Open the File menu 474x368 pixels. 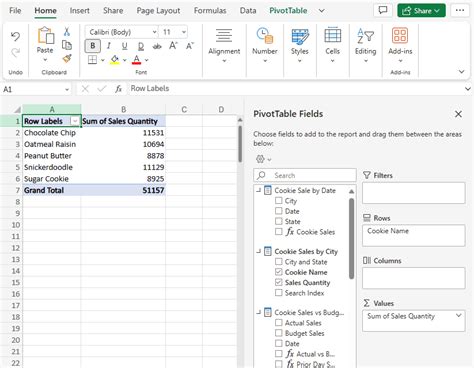[15, 11]
